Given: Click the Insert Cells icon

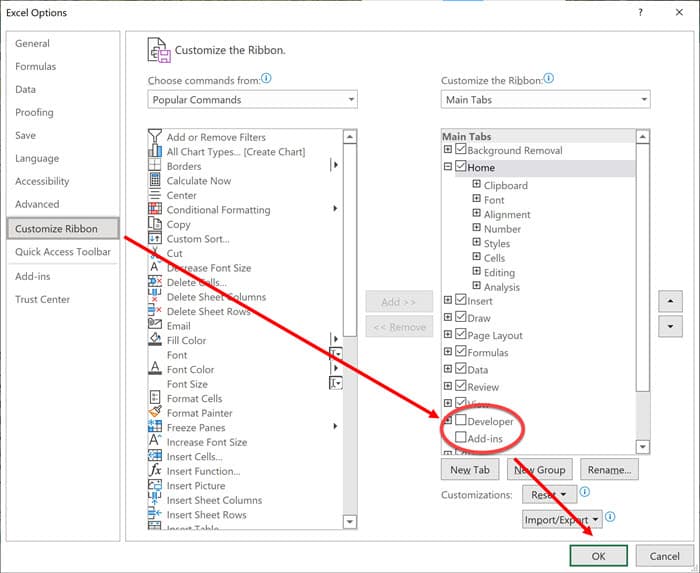Looking at the screenshot, I should click(x=155, y=456).
